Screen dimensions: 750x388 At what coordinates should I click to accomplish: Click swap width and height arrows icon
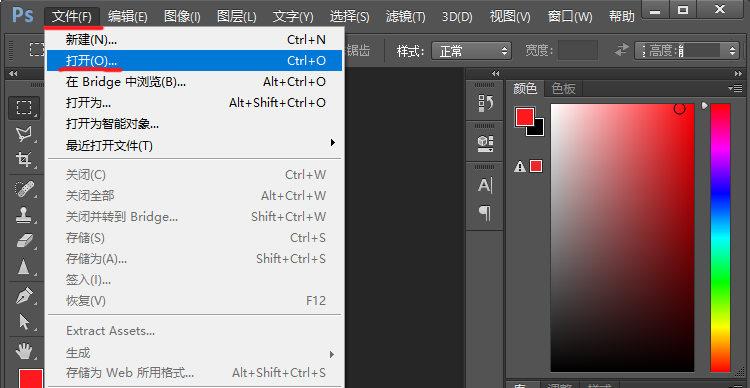point(622,50)
